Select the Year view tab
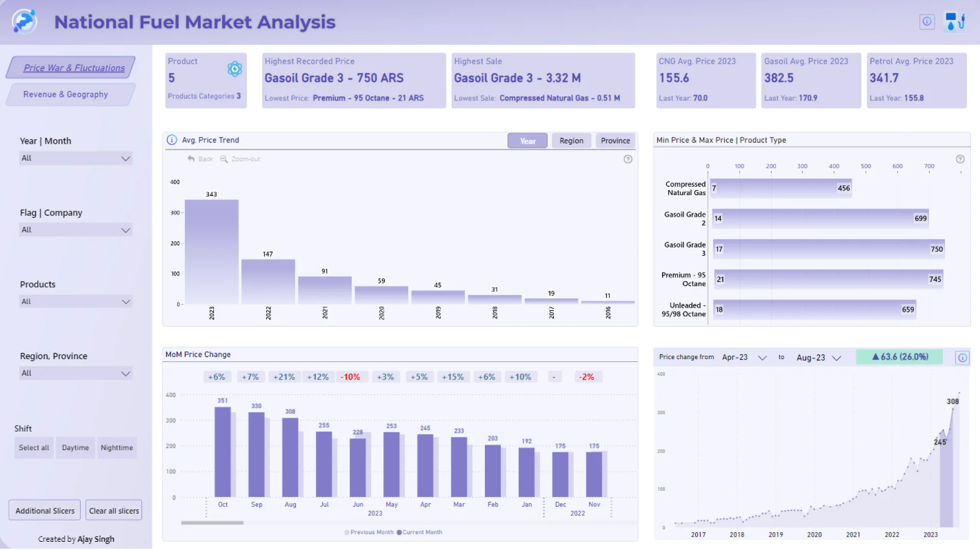980x551 pixels. 527,141
